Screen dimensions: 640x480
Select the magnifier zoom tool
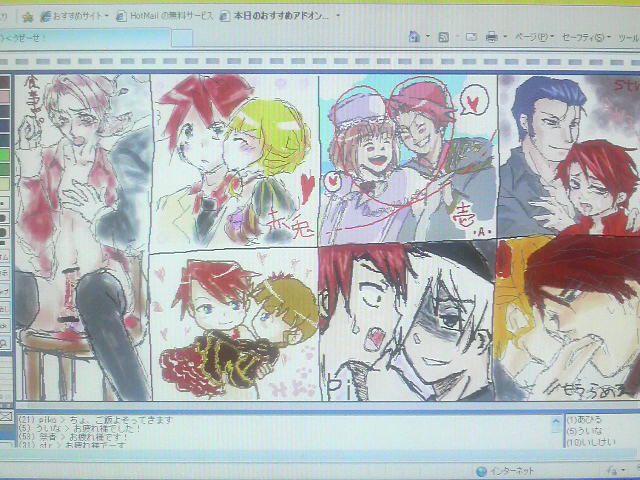[4, 343]
